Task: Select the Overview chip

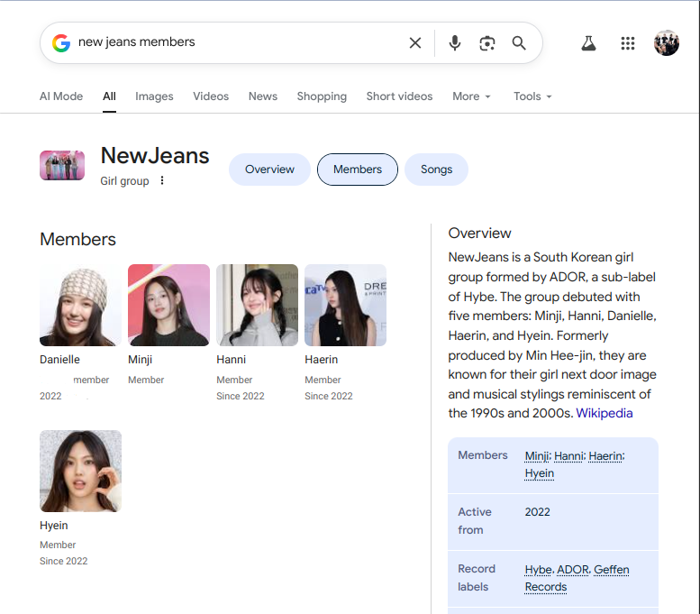Action: [269, 170]
